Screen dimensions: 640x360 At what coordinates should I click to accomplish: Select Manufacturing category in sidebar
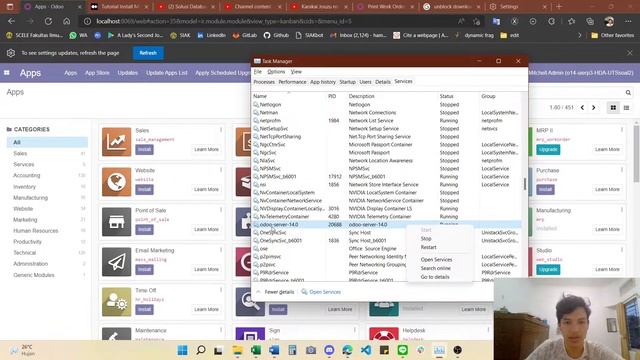[x=31, y=198]
